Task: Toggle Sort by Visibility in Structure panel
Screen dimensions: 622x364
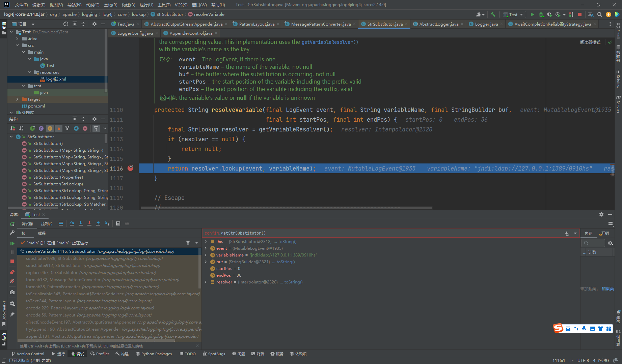Action: (x=12, y=128)
